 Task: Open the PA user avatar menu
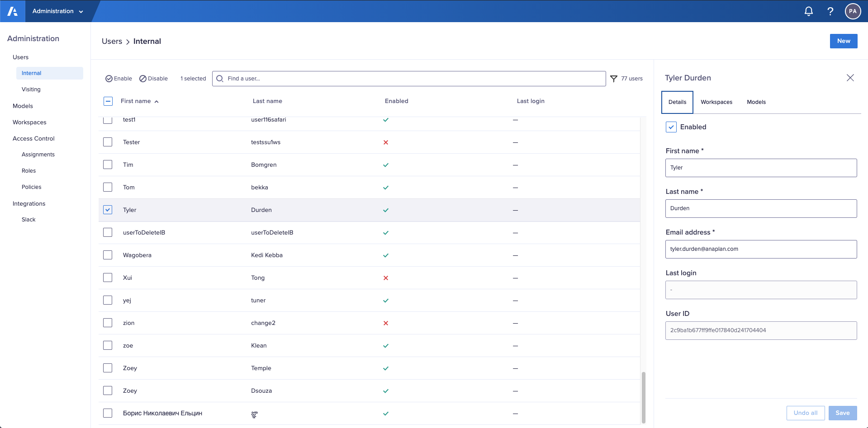coord(852,11)
